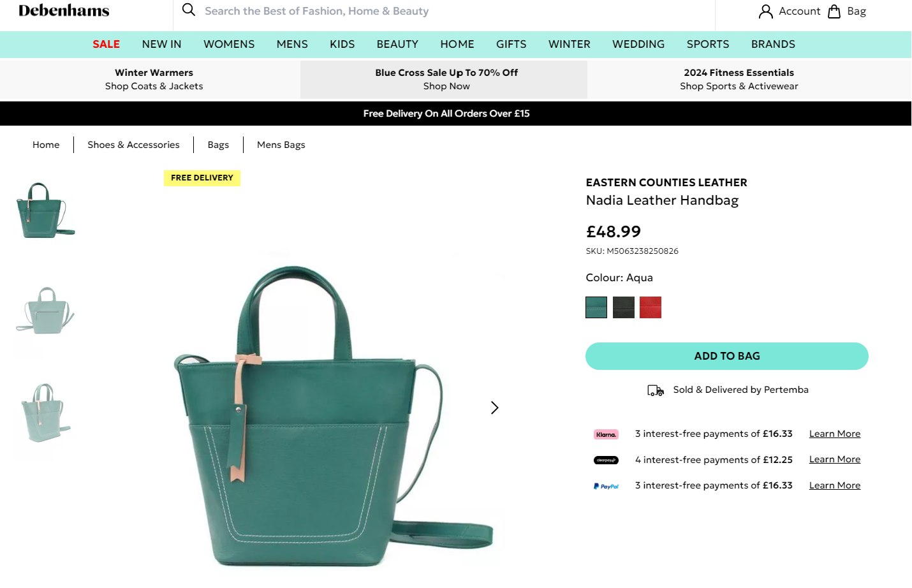
Task: Open the WOMENS menu
Action: 229,44
